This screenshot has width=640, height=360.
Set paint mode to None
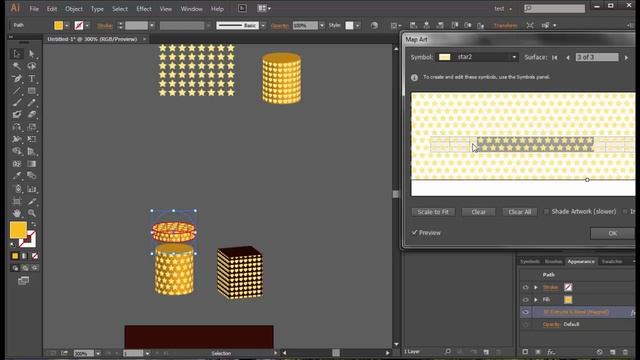[x=35, y=256]
